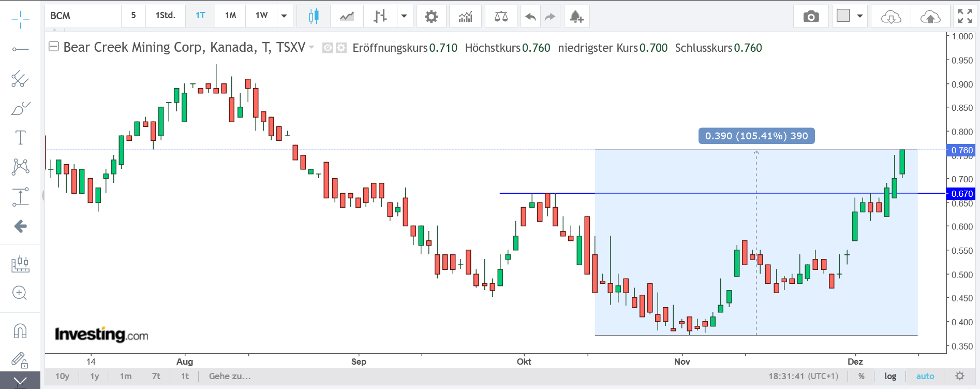Select the text annotation tool
The width and height of the screenshot is (980, 389).
point(20,138)
